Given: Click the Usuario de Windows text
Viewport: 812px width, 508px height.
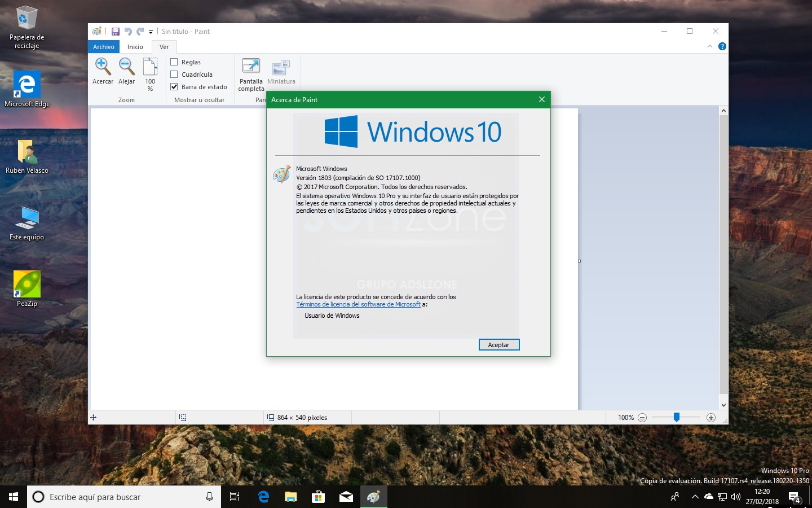Looking at the screenshot, I should point(332,316).
